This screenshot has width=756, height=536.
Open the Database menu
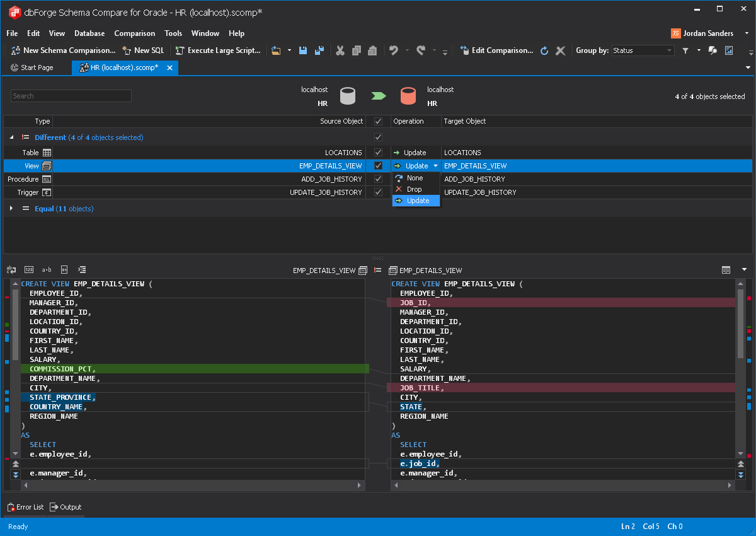pos(89,33)
